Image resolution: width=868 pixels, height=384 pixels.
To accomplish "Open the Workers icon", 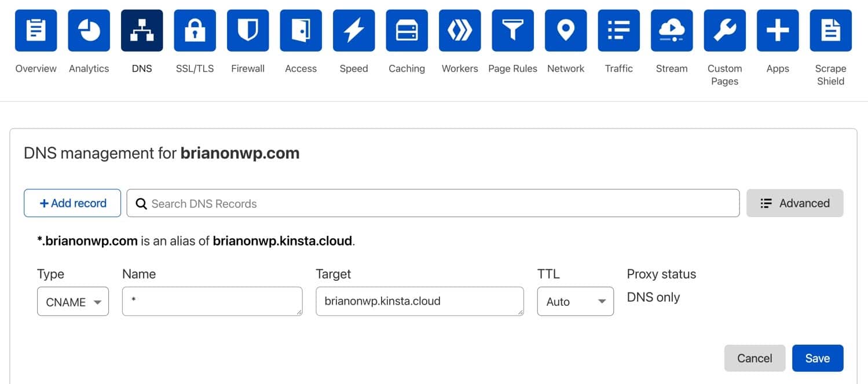I will click(460, 31).
